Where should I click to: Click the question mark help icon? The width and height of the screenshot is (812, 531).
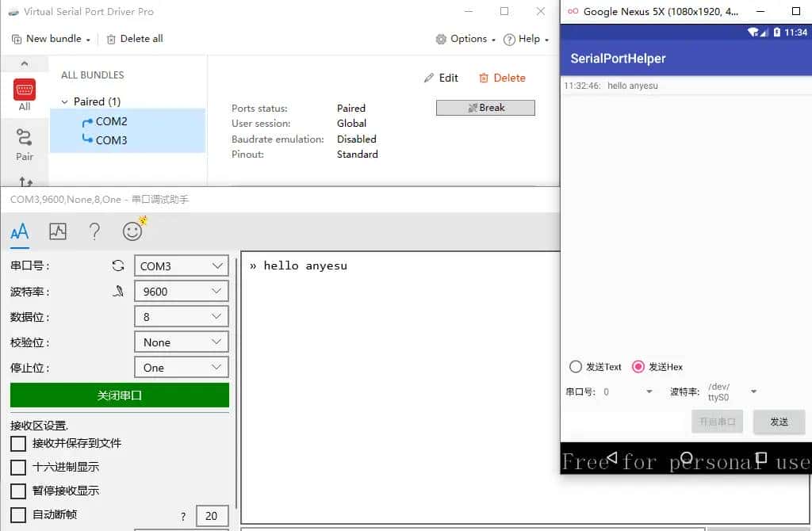tap(94, 231)
